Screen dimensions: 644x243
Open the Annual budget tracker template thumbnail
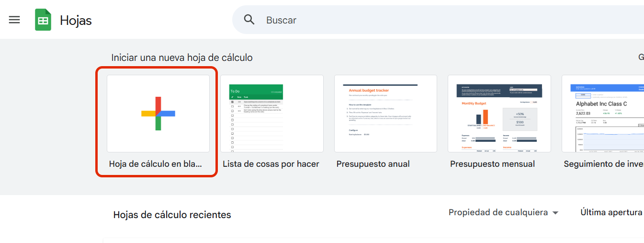[x=385, y=114]
